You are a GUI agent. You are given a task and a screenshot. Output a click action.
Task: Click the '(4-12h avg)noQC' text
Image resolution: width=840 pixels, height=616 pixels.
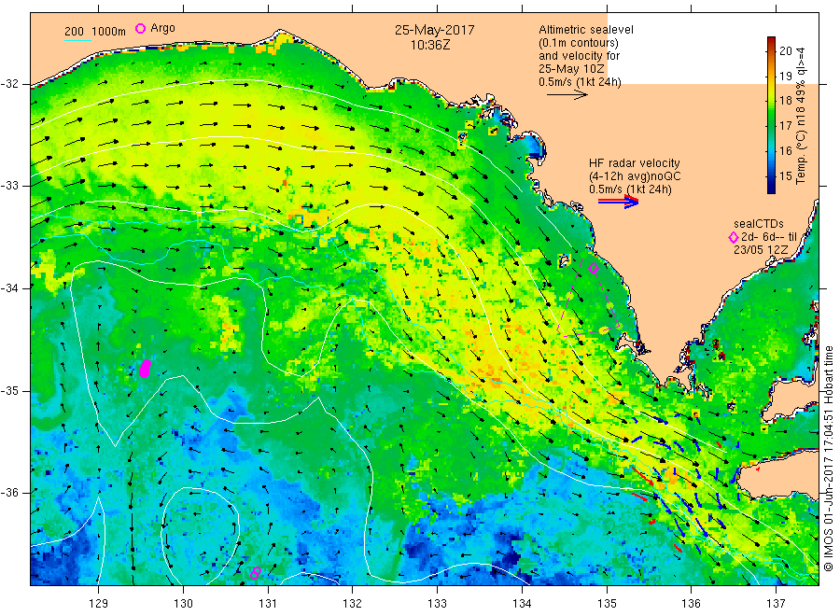635,176
